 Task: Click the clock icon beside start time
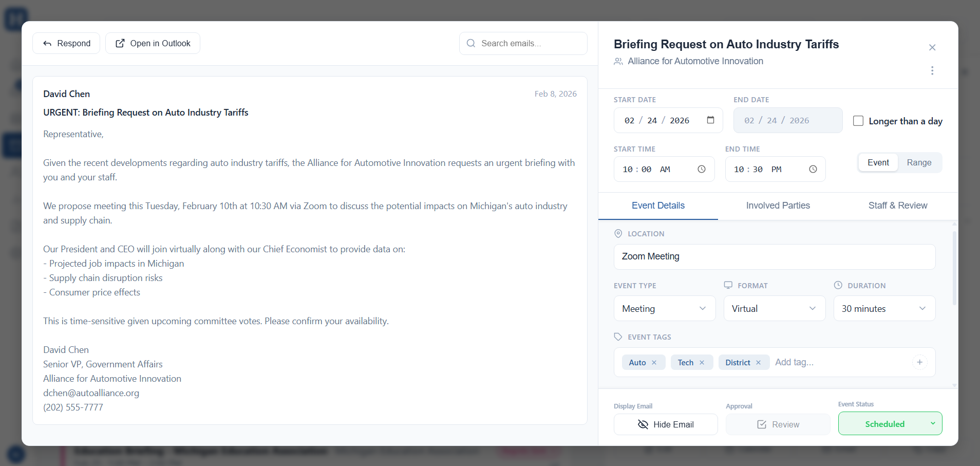(702, 169)
